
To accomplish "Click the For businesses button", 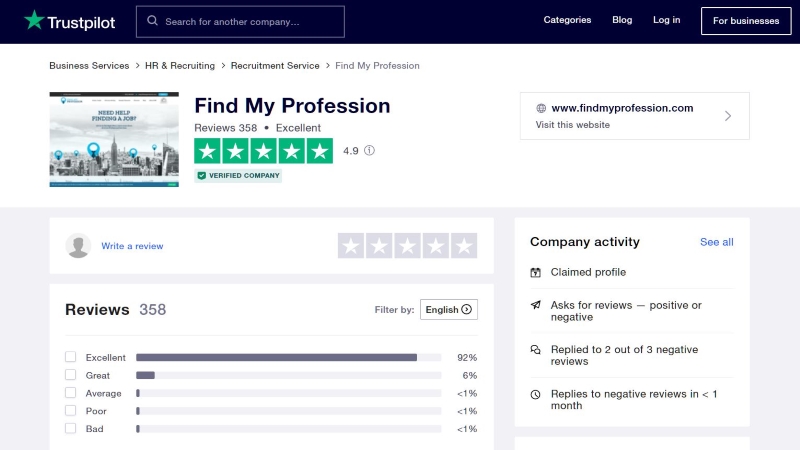I will tap(746, 21).
